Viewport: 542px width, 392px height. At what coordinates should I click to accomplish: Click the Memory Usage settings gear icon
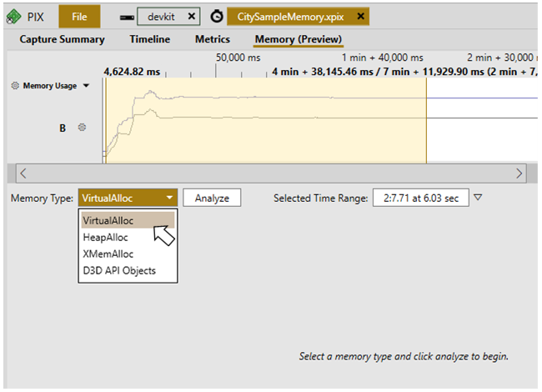(x=15, y=85)
